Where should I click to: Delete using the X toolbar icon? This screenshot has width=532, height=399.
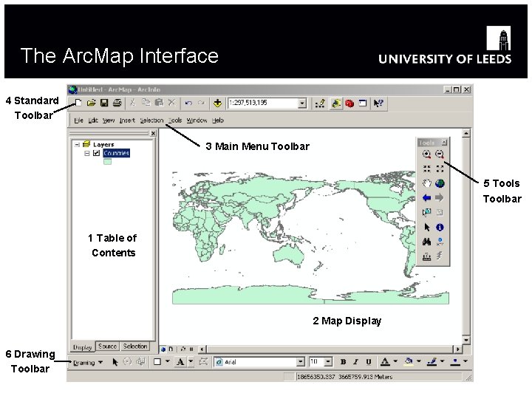click(171, 103)
